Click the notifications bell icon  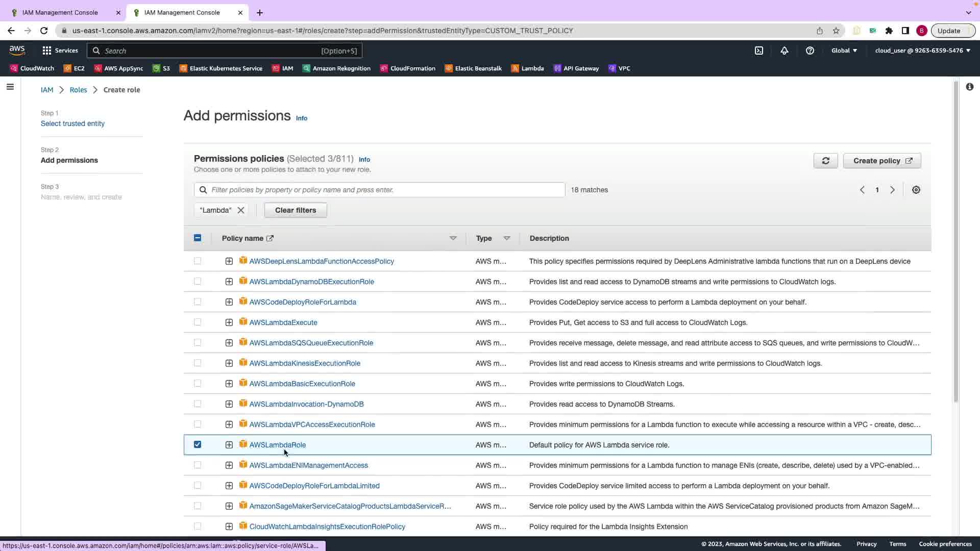tap(785, 51)
